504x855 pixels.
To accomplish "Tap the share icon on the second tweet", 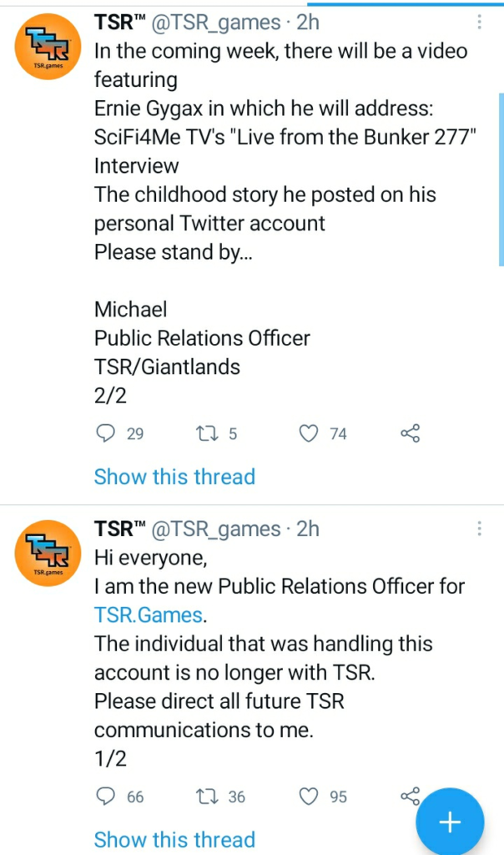I will coord(410,797).
